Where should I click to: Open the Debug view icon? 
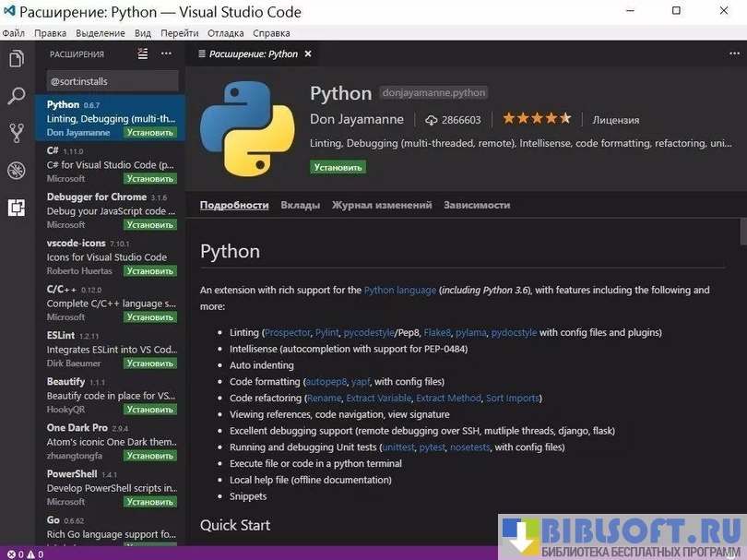click(x=16, y=170)
